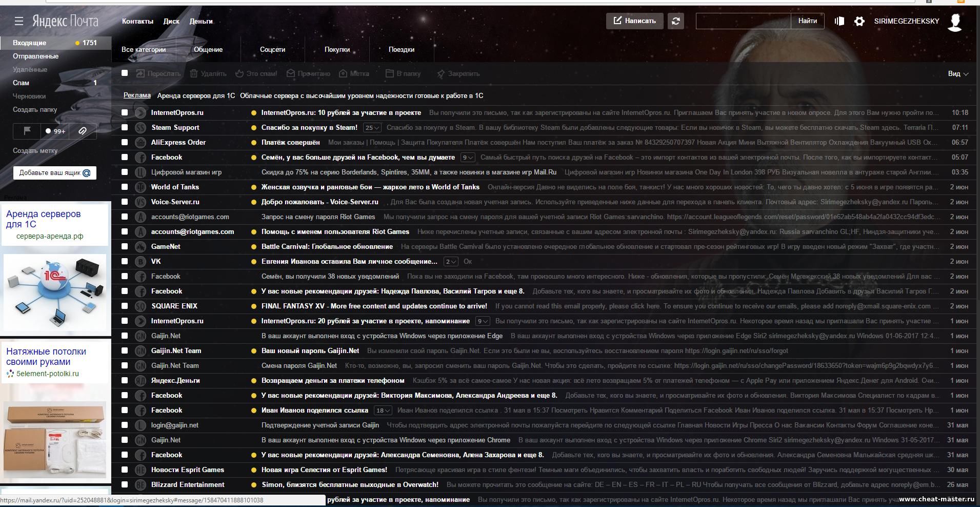Switch to Соцсети category tab
The height and width of the screenshot is (507, 980).
(272, 49)
